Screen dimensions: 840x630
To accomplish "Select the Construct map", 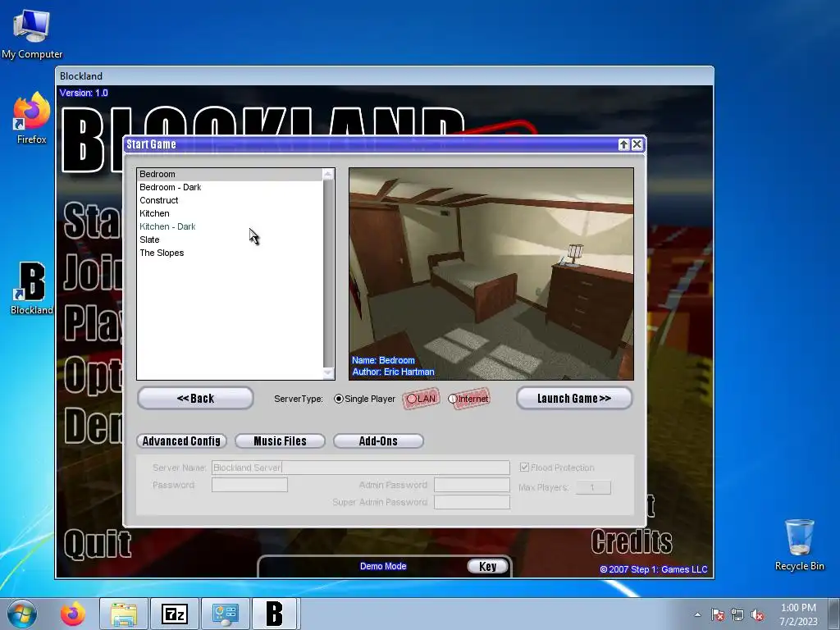I will (230, 200).
